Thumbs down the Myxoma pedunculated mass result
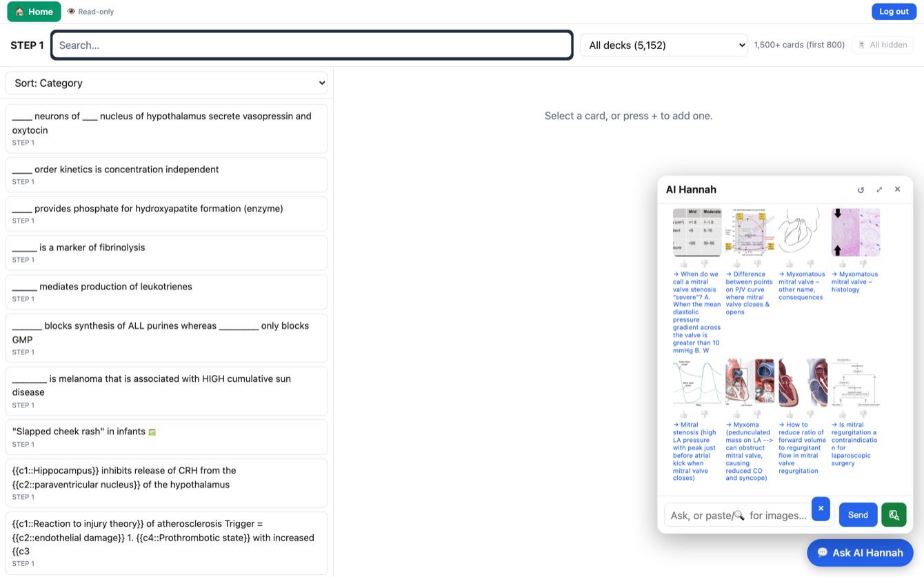 pyautogui.click(x=757, y=414)
